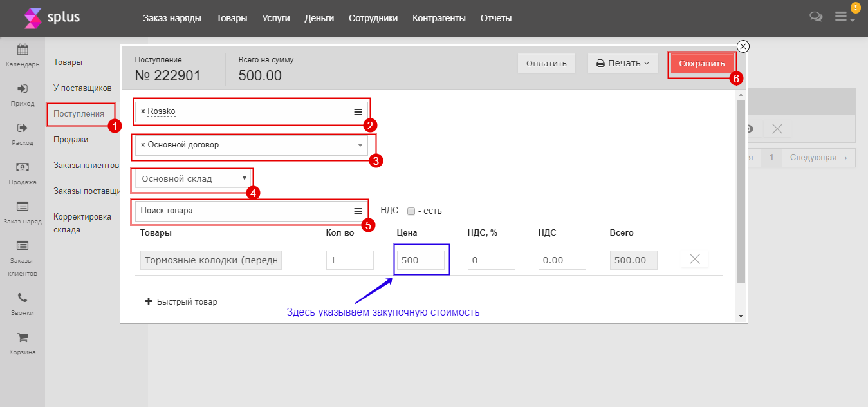Click the Оплатить button
The image size is (868, 407).
point(546,63)
